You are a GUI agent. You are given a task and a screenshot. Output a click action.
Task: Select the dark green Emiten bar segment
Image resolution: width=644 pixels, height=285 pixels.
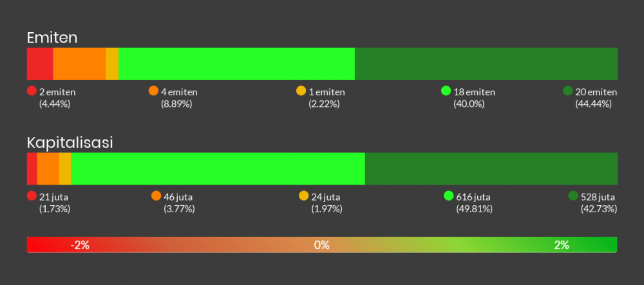(x=486, y=64)
